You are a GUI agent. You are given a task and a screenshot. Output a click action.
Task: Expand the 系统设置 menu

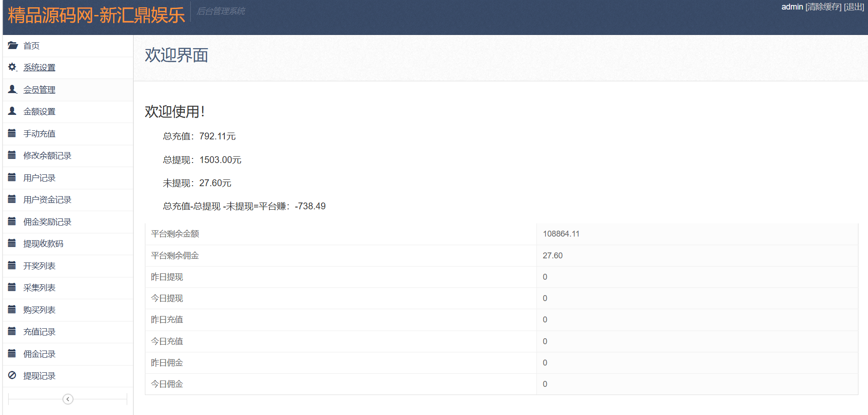(x=40, y=68)
